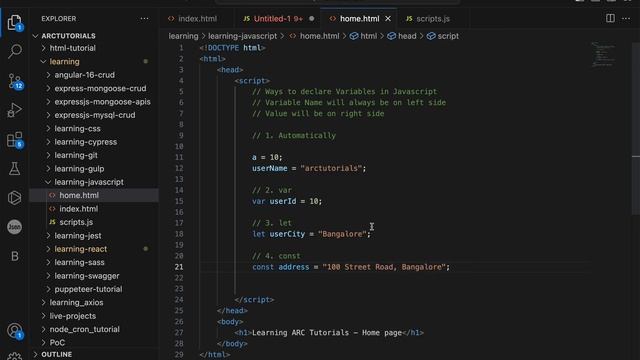Click the code minimap preview
Viewport: 640px width, 360px height.
click(x=603, y=54)
